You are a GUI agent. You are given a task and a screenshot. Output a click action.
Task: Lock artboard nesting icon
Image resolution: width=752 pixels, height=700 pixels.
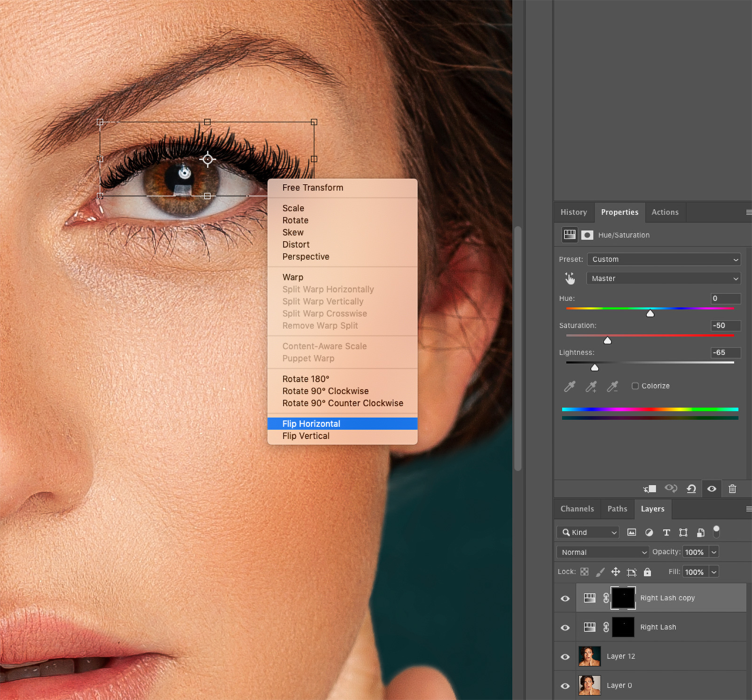click(632, 572)
